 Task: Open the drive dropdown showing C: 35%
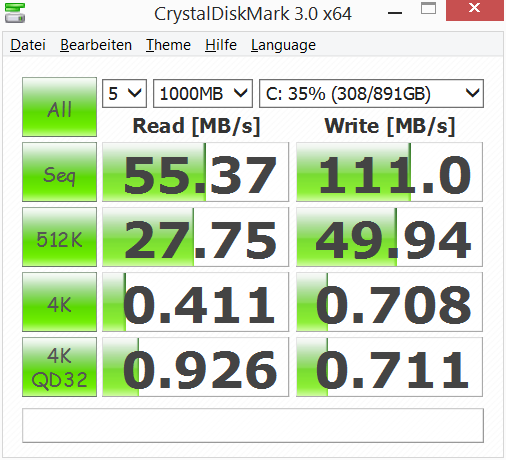click(x=371, y=93)
